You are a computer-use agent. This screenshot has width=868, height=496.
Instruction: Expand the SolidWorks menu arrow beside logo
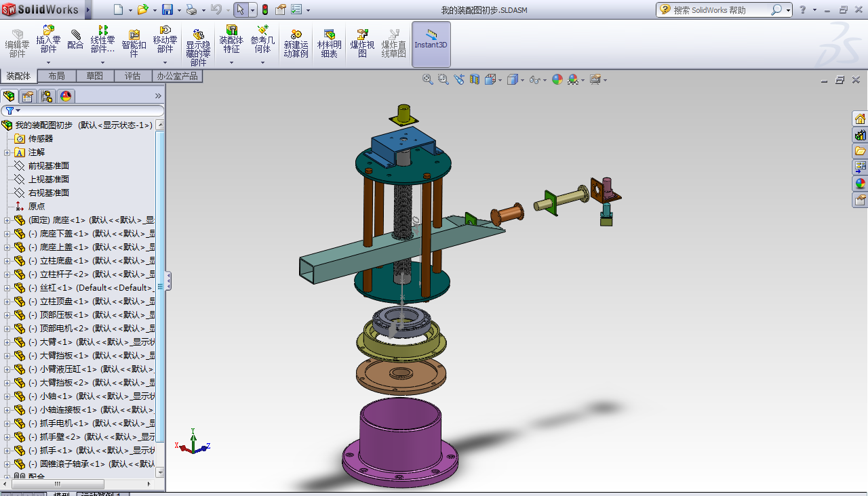tap(89, 9)
